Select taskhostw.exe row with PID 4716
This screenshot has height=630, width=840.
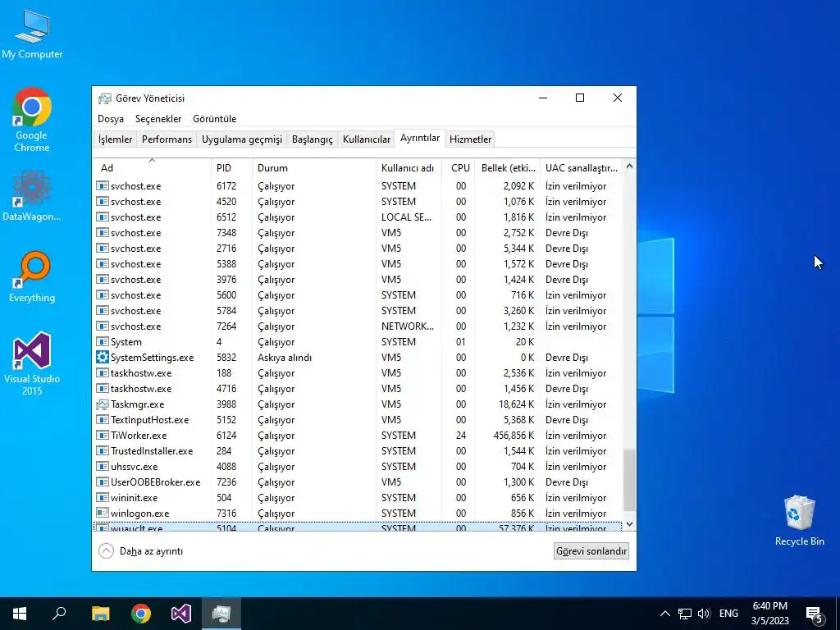coord(358,388)
